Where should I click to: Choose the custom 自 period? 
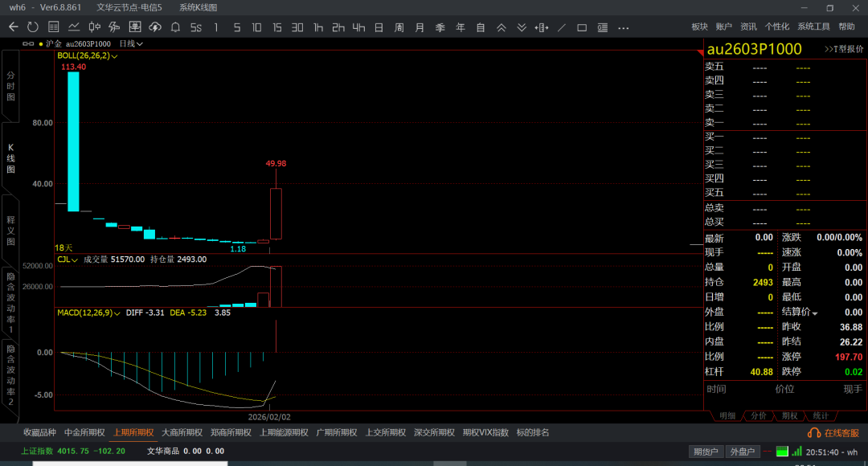[x=481, y=27]
